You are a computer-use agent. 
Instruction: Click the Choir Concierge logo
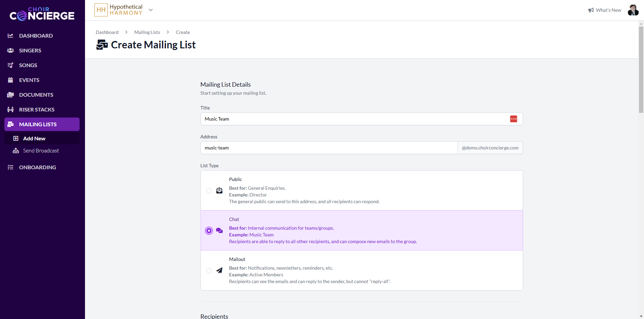tap(42, 14)
